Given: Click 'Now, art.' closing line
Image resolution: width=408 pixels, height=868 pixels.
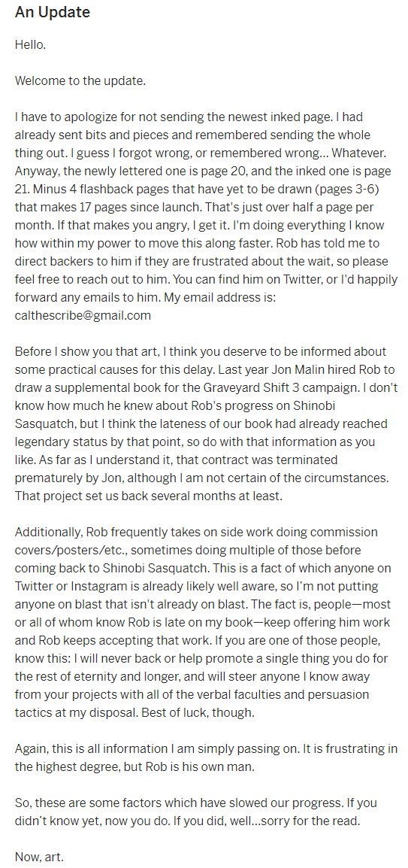Looking at the screenshot, I should coord(39,857).
